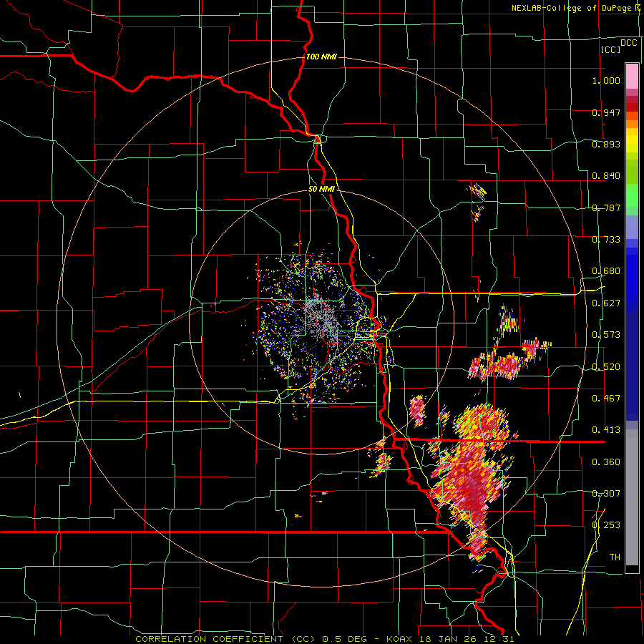Viewport: 644px width, 644px height.
Task: Click the 0.787 scale value
Action: tap(606, 208)
